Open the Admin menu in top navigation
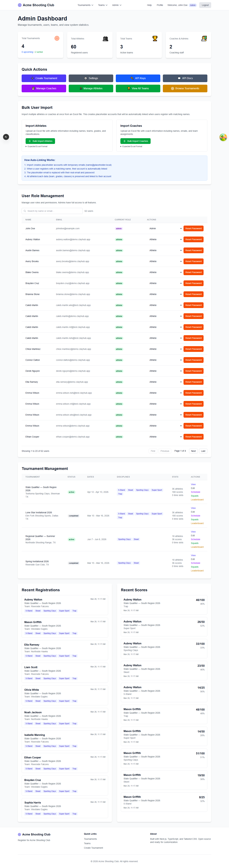Image resolution: width=229 pixels, height=868 pixels. click(x=117, y=5)
